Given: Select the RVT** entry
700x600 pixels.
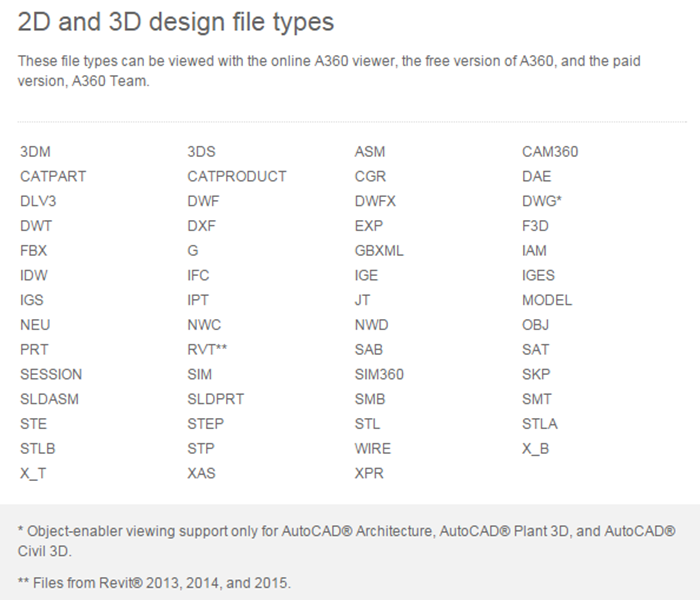Looking at the screenshot, I should (x=207, y=350).
